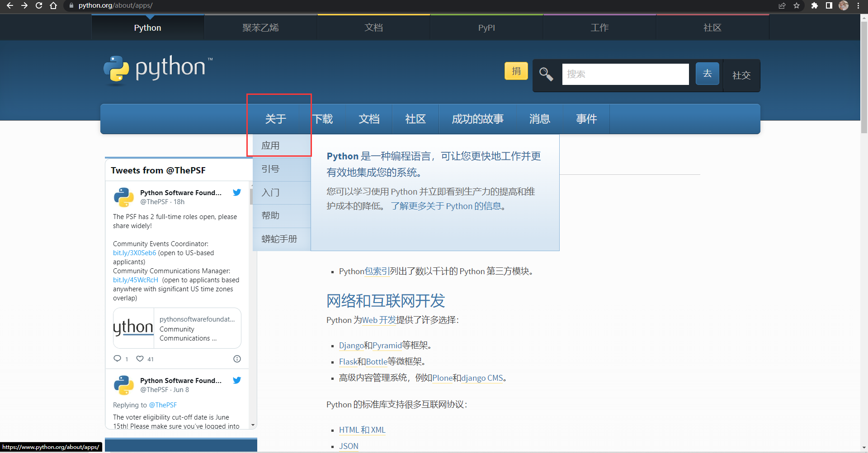Select the 工作 top tab
The width and height of the screenshot is (868, 453).
600,28
